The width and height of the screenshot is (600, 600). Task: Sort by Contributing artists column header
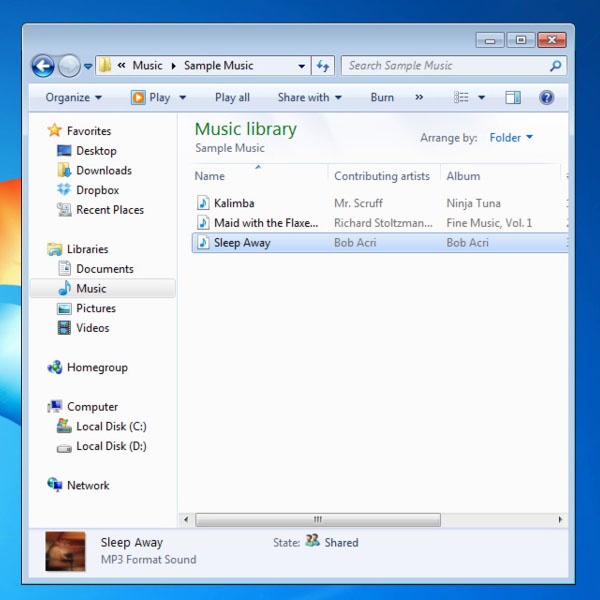[x=384, y=176]
